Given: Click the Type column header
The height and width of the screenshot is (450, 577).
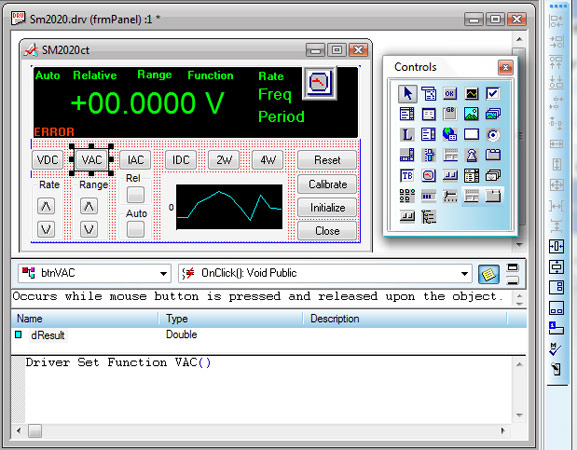Looking at the screenshot, I should (x=231, y=319).
